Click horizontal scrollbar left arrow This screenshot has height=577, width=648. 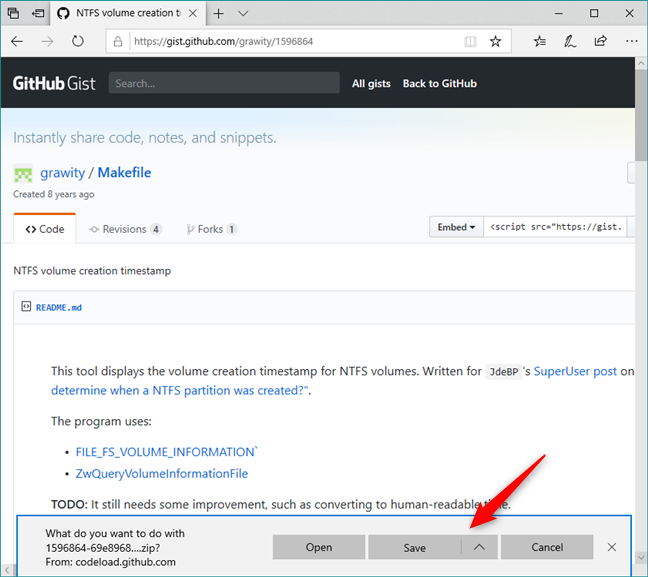pyautogui.click(x=7, y=570)
